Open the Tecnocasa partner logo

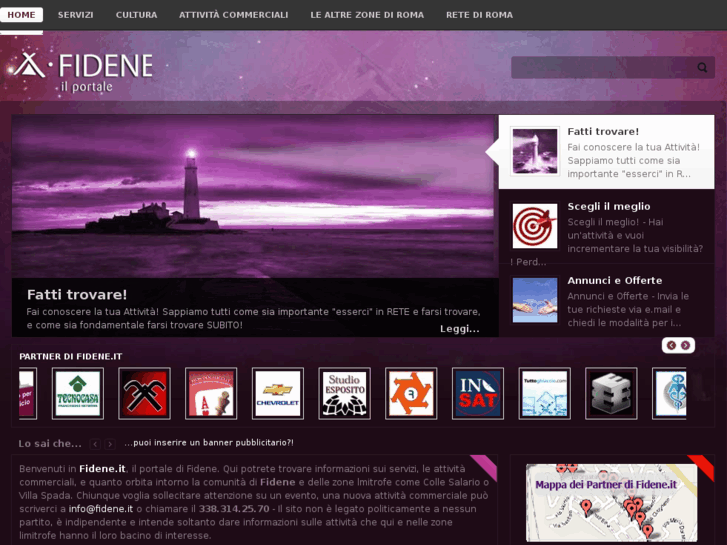coord(78,394)
